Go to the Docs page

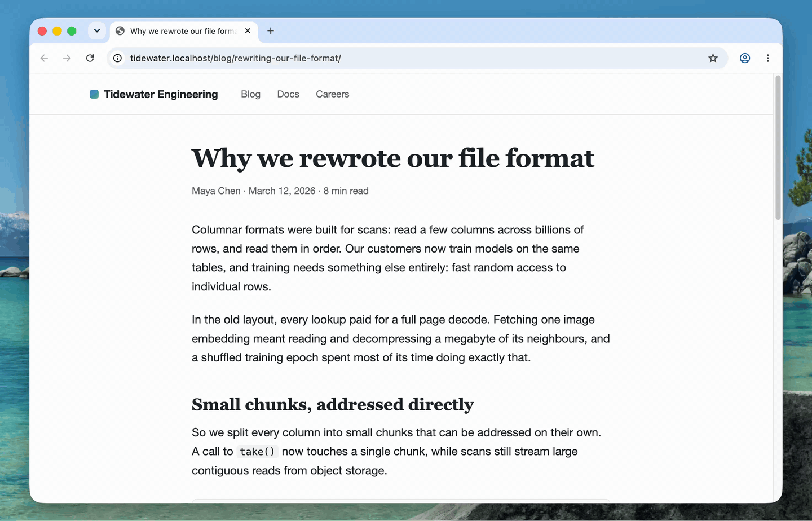pyautogui.click(x=288, y=94)
